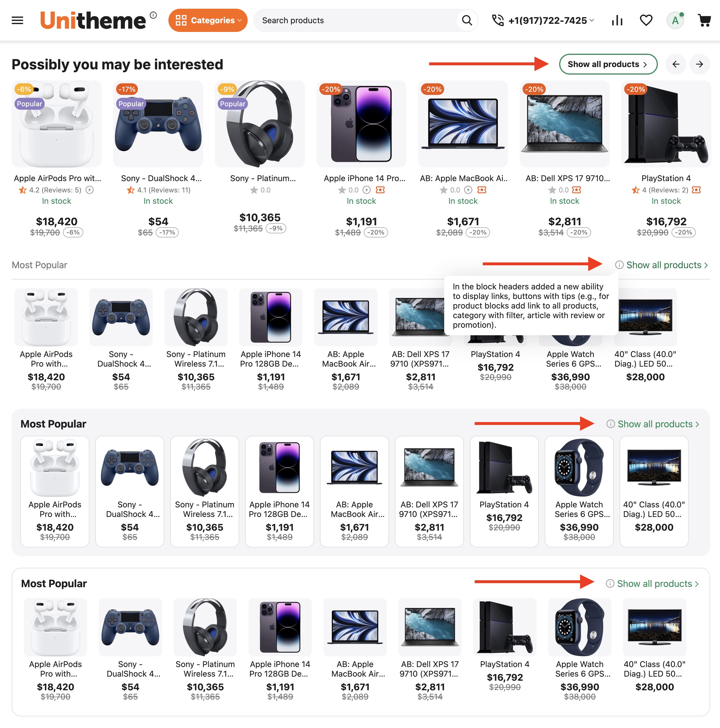This screenshot has width=720, height=728.
Task: Click the info icon beside first Most Popular link
Action: tap(619, 265)
